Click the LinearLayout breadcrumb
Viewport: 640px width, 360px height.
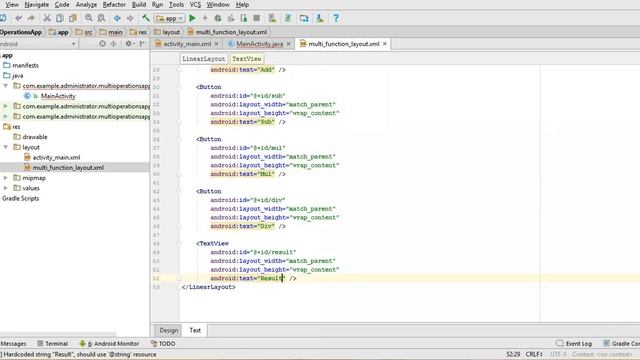pos(203,59)
